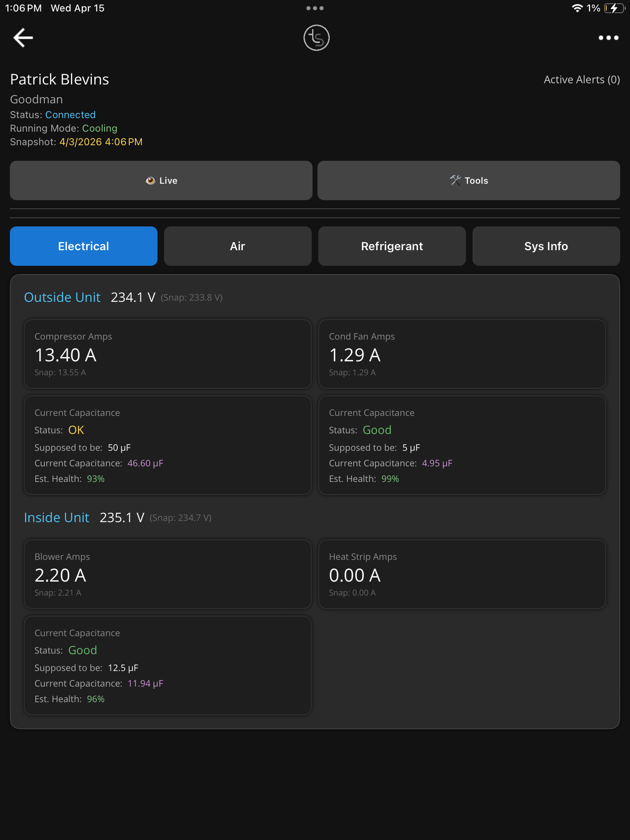This screenshot has width=630, height=840.
Task: Tap the circular app logo at top
Action: point(316,38)
